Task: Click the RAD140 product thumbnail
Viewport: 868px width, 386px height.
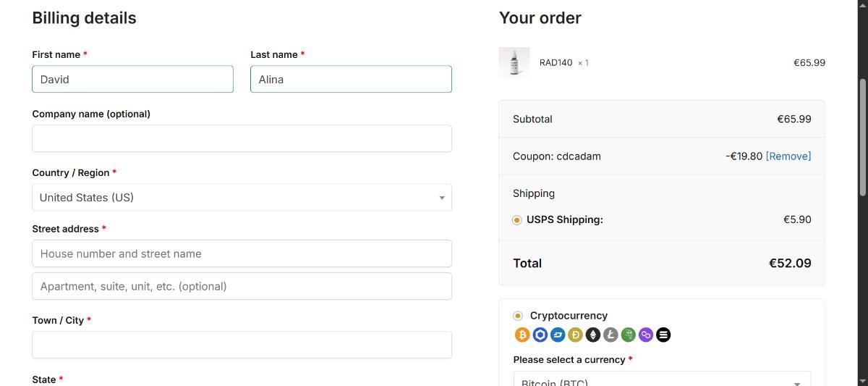Action: pyautogui.click(x=514, y=62)
